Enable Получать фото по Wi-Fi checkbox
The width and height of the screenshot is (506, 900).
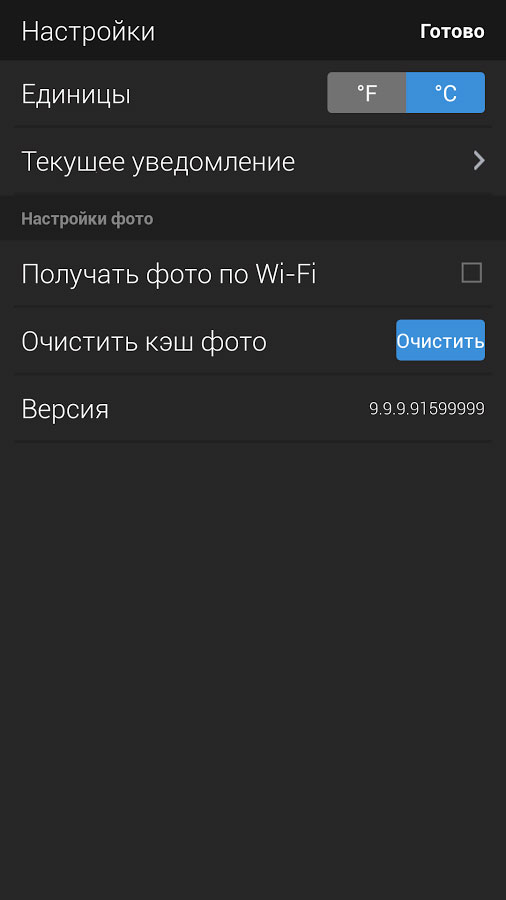472,273
